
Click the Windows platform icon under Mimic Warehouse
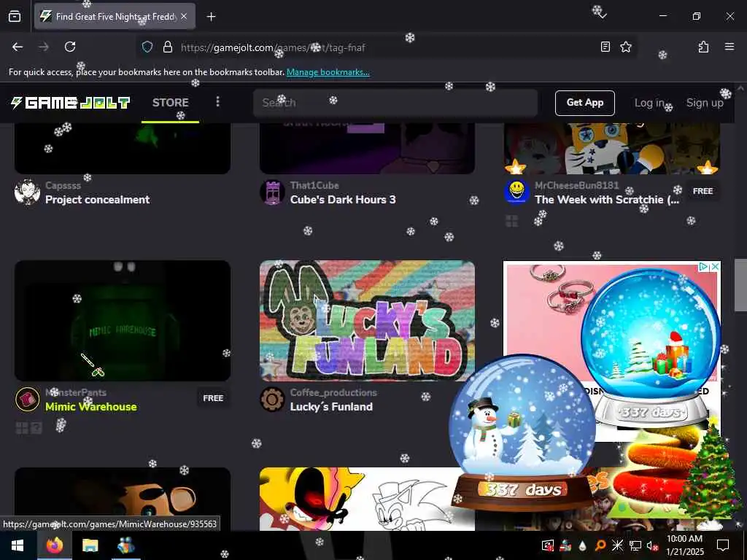(22, 428)
